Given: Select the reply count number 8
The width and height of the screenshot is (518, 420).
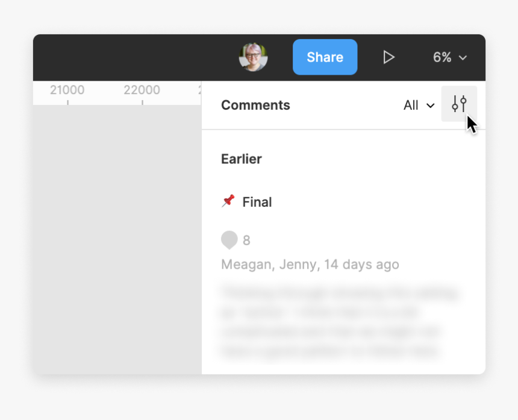Looking at the screenshot, I should (x=246, y=240).
